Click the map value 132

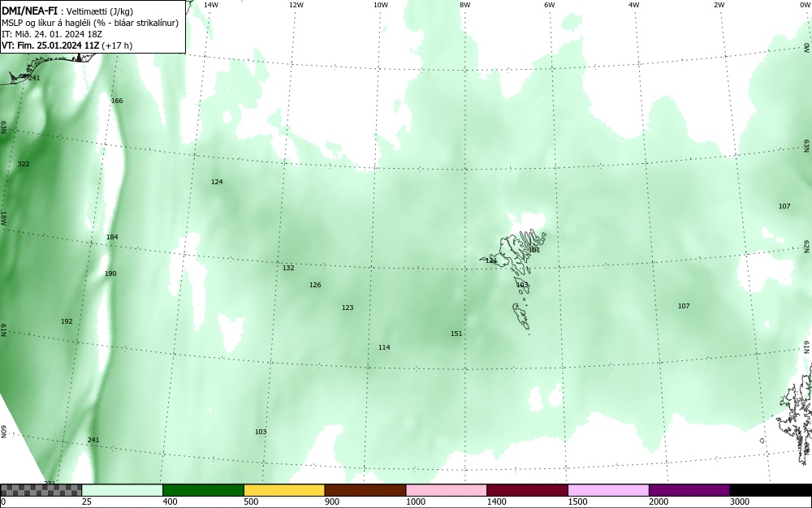point(288,268)
